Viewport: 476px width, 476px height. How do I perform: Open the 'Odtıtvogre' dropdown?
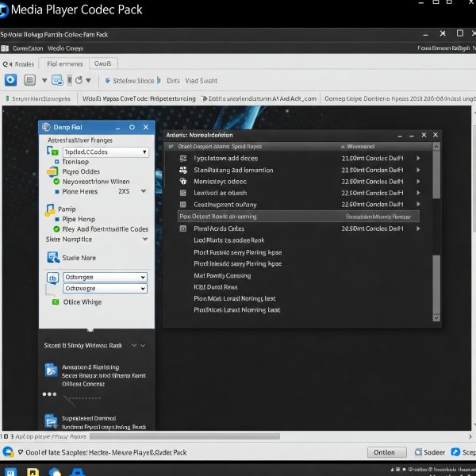[x=106, y=289]
